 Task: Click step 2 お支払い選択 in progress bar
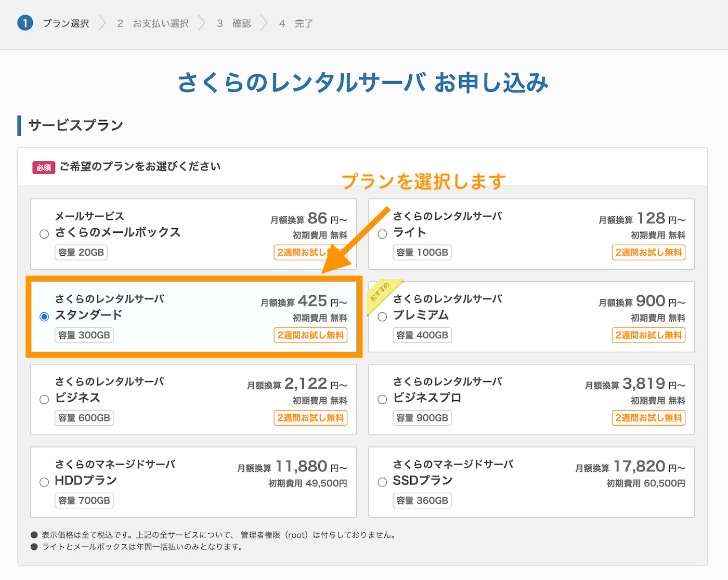(153, 23)
